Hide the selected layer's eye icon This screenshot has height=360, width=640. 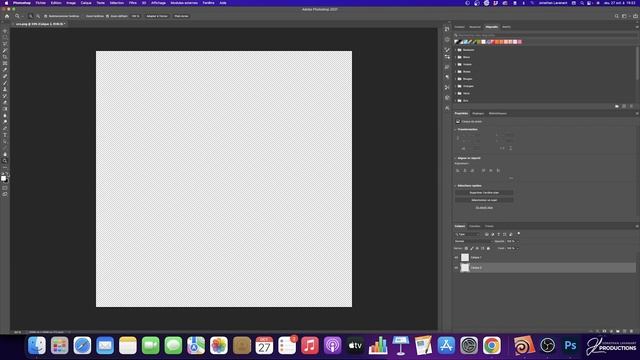[x=456, y=268]
